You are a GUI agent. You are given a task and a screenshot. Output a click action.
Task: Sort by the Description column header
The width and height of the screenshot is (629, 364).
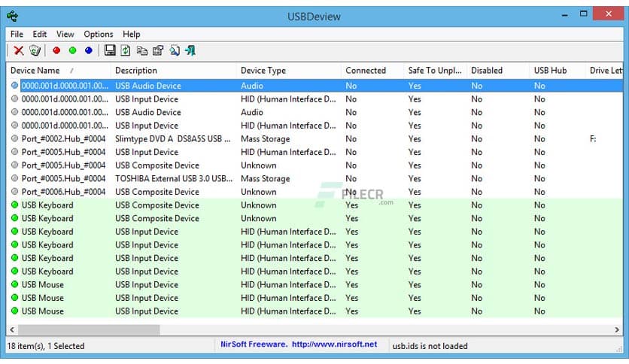[173, 71]
